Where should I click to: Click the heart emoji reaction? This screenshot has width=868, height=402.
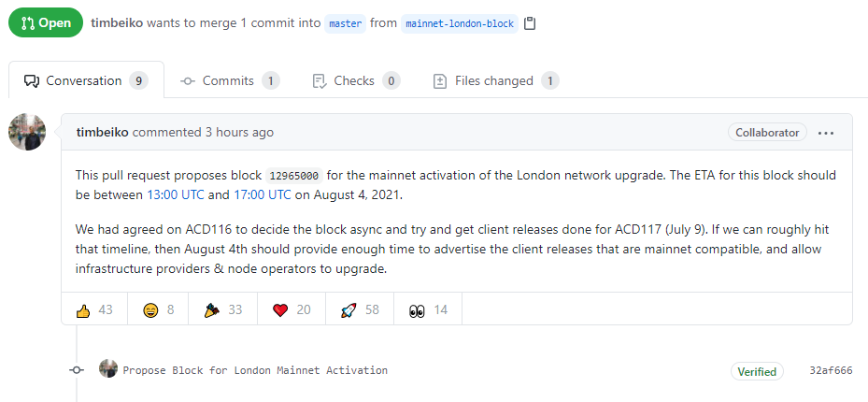pyautogui.click(x=292, y=309)
